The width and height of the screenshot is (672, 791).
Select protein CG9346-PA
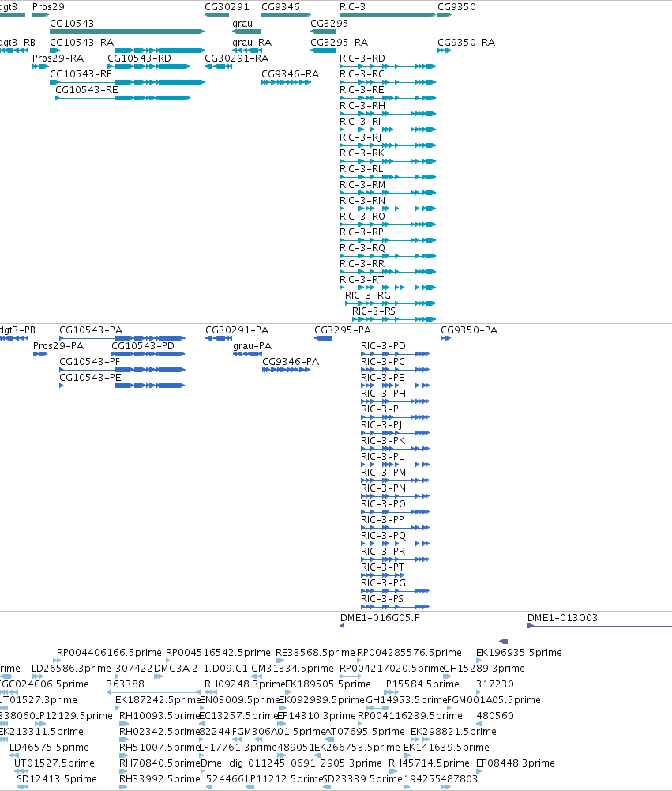[x=291, y=362]
